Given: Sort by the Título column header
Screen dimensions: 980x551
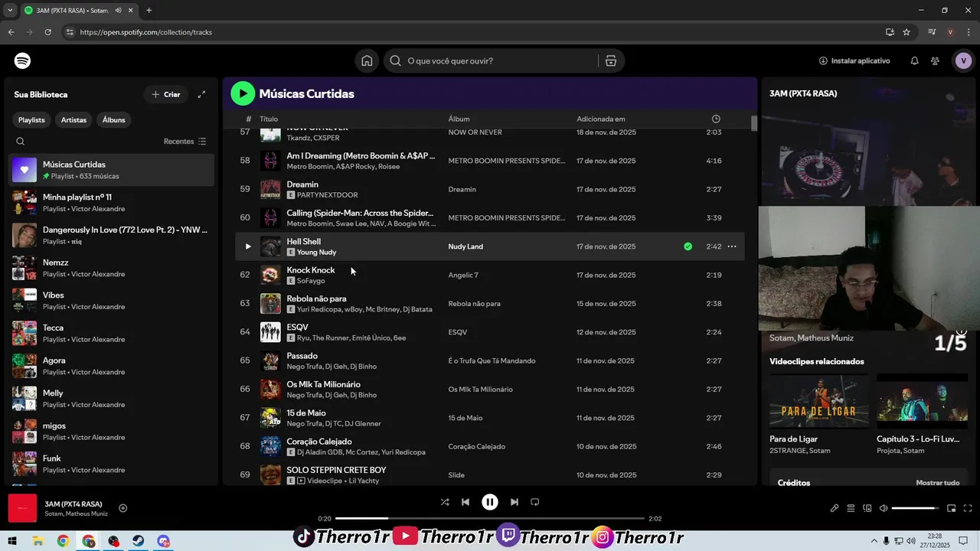Looking at the screenshot, I should coord(269,119).
